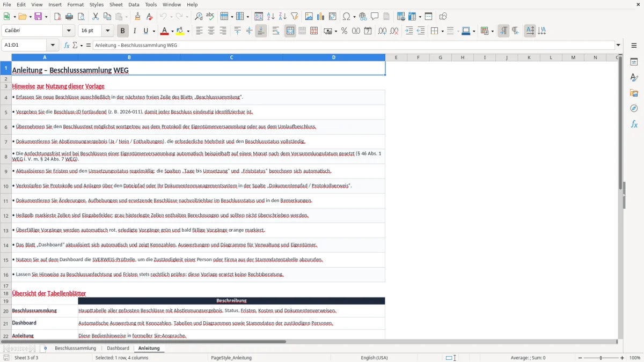Switch to Beschlusssammlung sheet tab

pyautogui.click(x=75, y=348)
